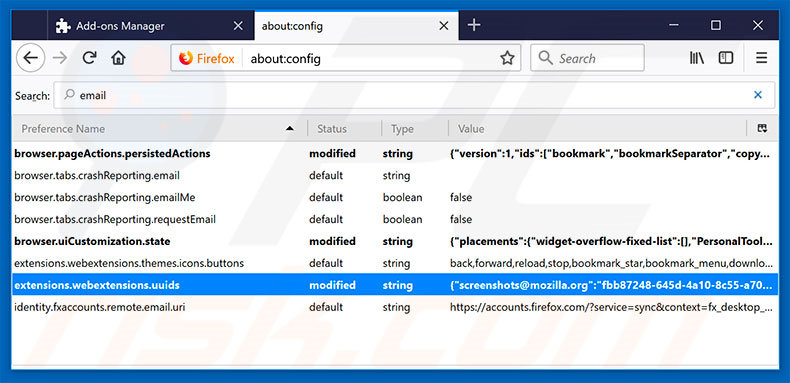Click the boolean type of crashReporting.emailMe

pyautogui.click(x=402, y=198)
